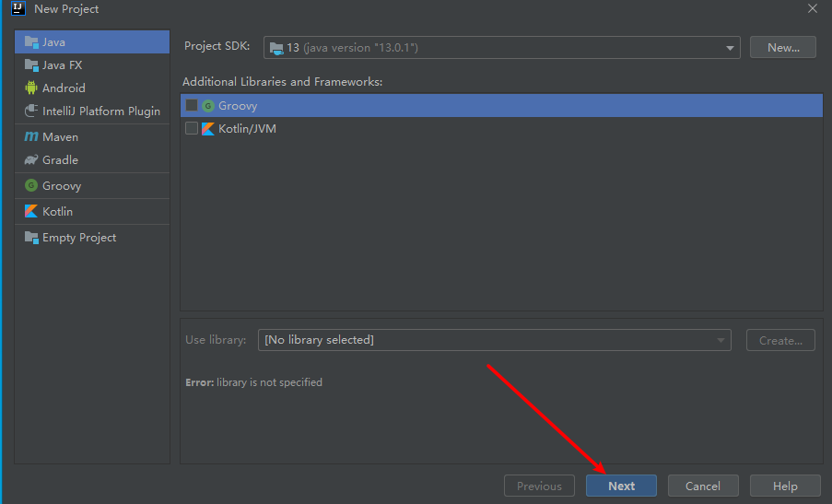This screenshot has width=832, height=504.
Task: Choose the Android project type
Action: 92,88
